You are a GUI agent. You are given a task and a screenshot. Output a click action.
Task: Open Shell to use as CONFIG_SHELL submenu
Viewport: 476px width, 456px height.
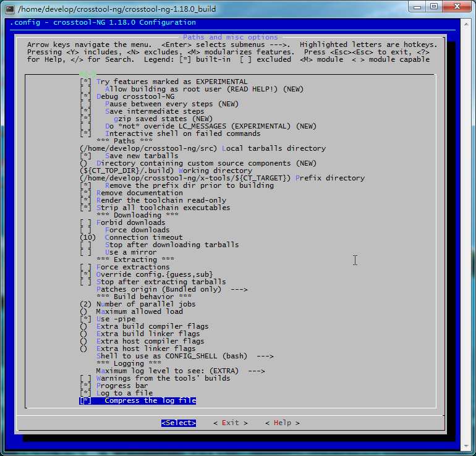[185, 356]
